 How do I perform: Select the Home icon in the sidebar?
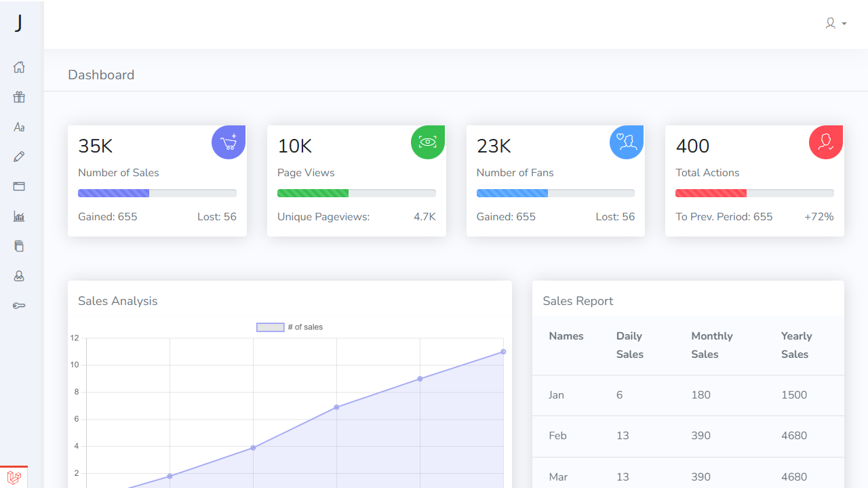click(19, 67)
